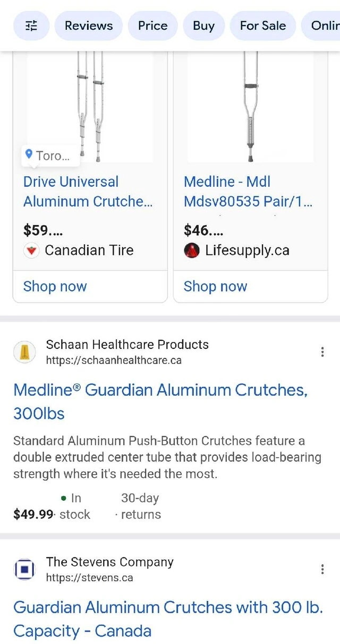The width and height of the screenshot is (340, 644).
Task: Open Guardian Aluminum Crutches 300 lb. Capacity link
Action: pos(168,619)
